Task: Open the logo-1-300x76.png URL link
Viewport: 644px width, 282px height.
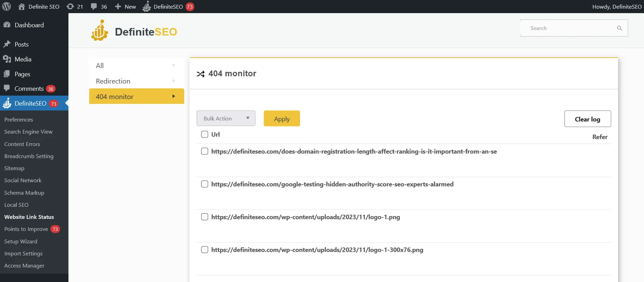Action: (317, 250)
